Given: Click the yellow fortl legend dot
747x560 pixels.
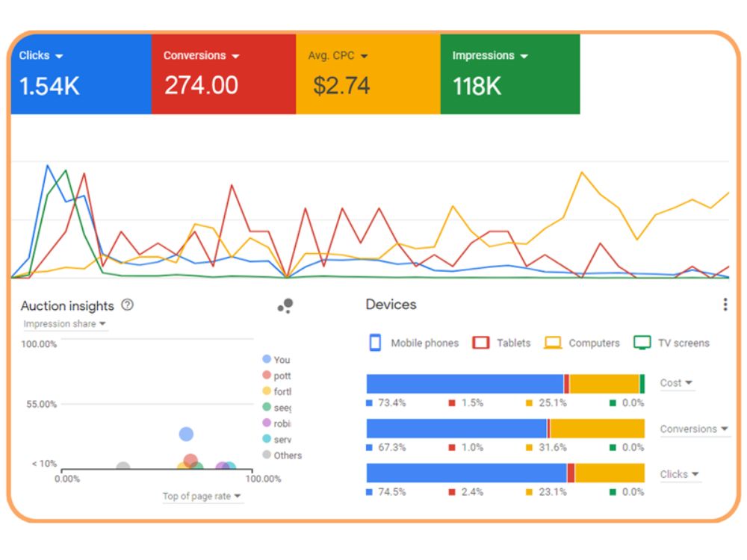Looking at the screenshot, I should tap(267, 391).
